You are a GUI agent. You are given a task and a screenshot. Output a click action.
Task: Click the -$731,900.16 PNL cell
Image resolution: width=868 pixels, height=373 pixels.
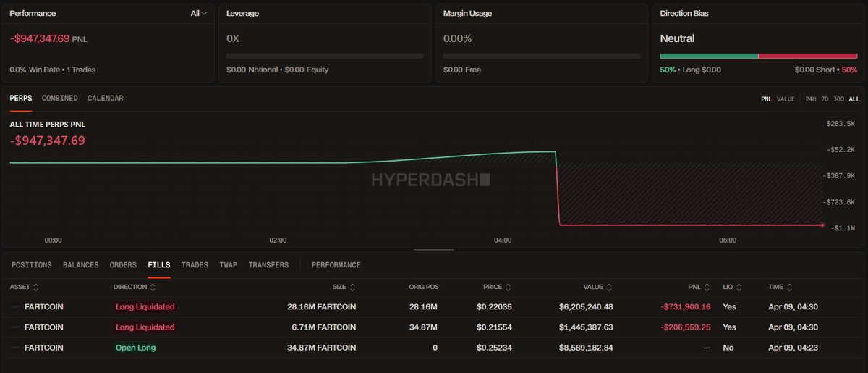click(685, 307)
